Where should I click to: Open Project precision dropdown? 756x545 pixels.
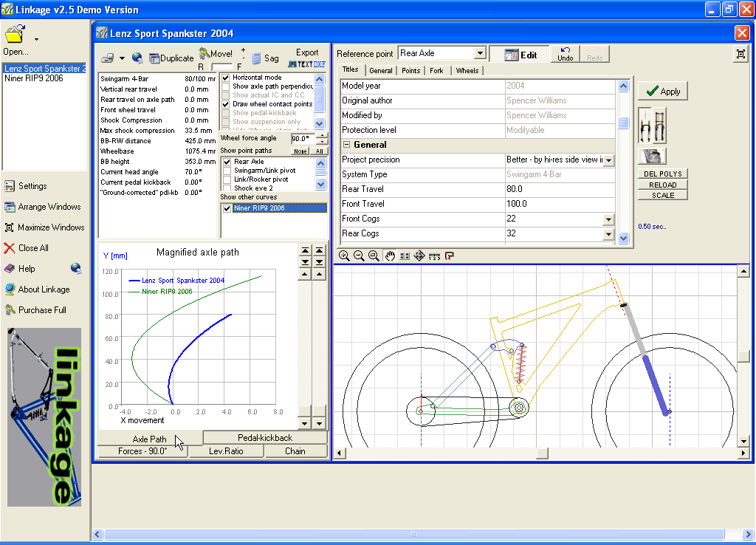tap(609, 160)
